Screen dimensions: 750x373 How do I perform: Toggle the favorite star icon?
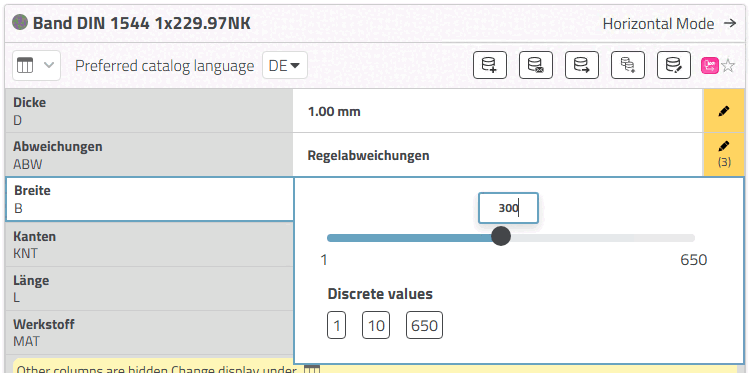pos(728,66)
